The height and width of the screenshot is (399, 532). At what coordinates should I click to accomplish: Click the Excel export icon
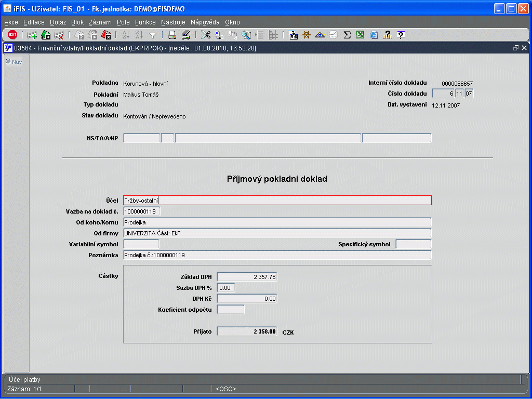point(360,35)
